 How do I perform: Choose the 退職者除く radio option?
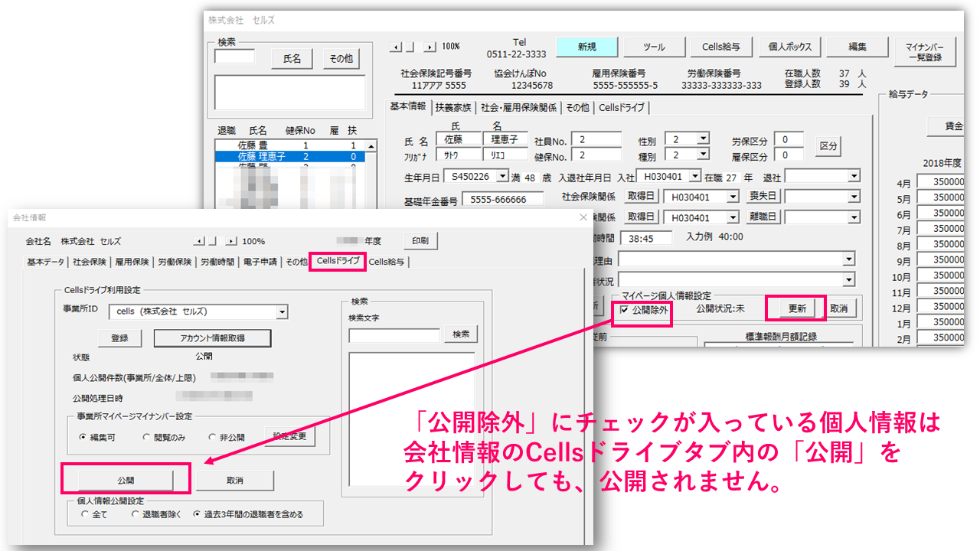pos(135,514)
